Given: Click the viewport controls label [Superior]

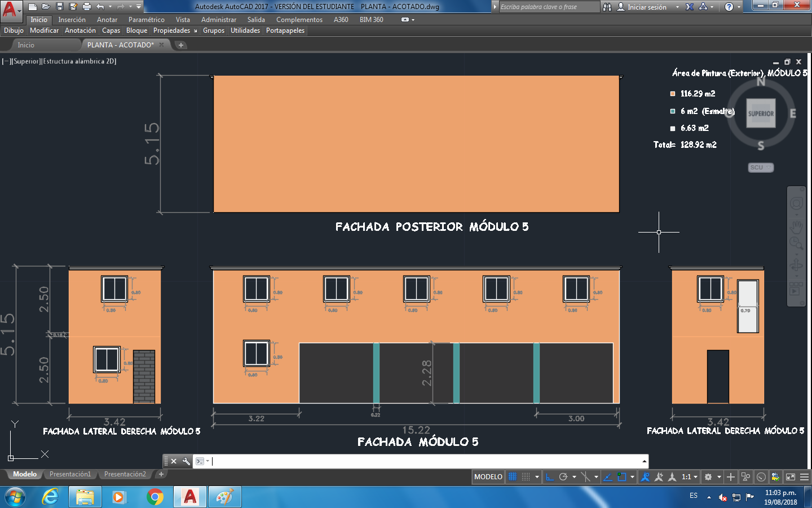Looking at the screenshot, I should 26,61.
